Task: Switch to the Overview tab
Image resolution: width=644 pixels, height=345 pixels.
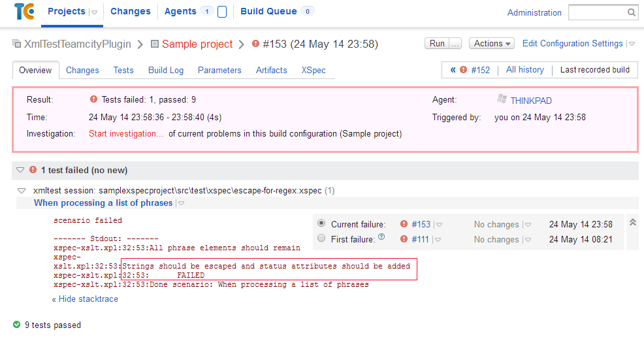Action: pos(35,70)
